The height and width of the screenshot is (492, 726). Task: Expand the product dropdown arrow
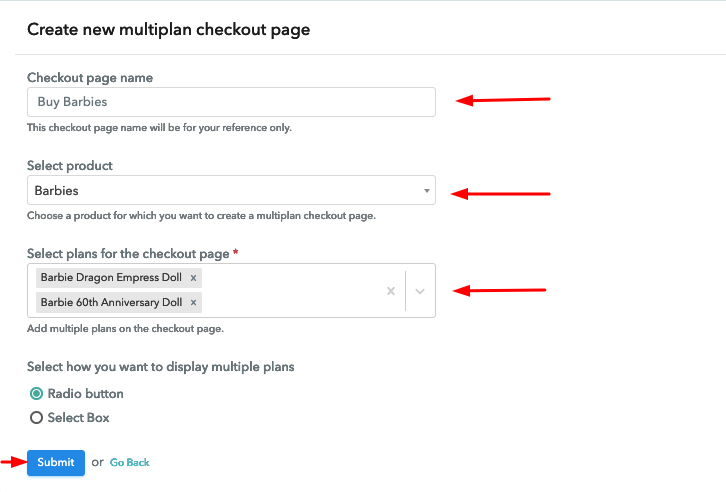pyautogui.click(x=426, y=191)
